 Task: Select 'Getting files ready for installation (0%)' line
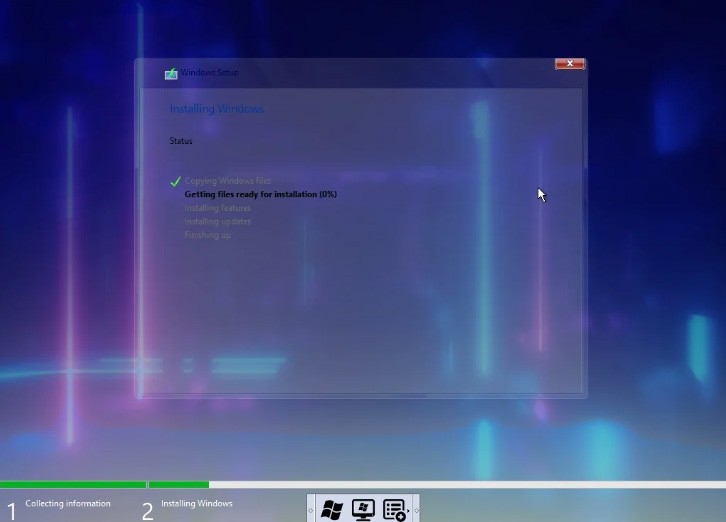tap(260, 194)
